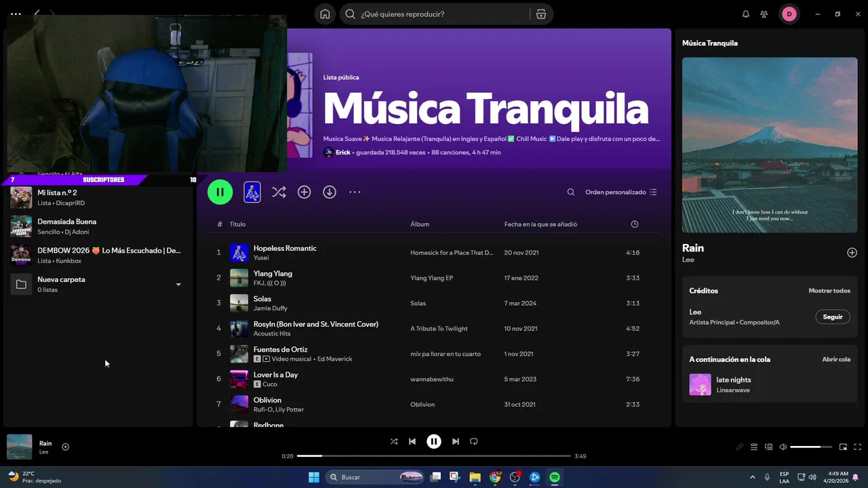868x488 pixels.
Task: Enter full screen mode icon
Action: [x=858, y=447]
